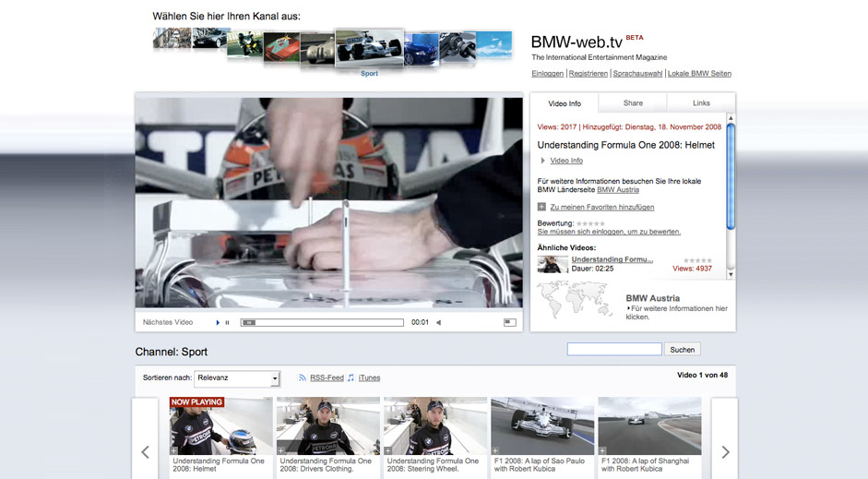
Task: Click the RSS-Feed text link
Action: (327, 377)
